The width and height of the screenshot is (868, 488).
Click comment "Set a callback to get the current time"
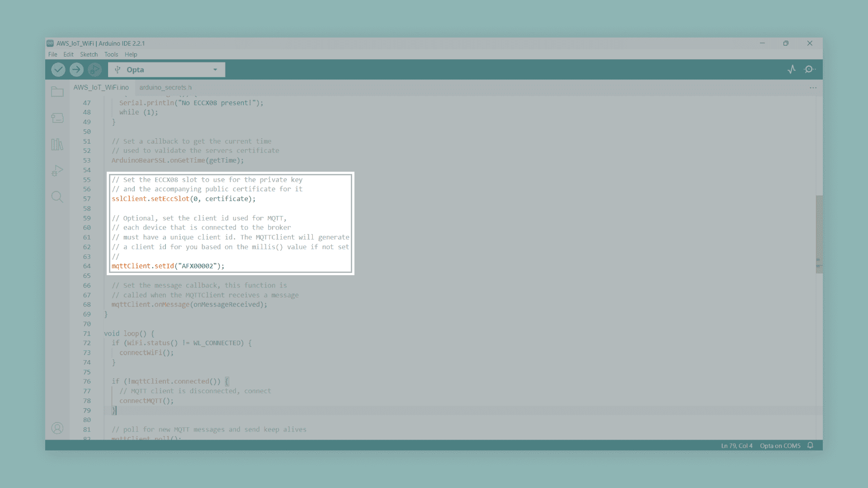tap(192, 141)
